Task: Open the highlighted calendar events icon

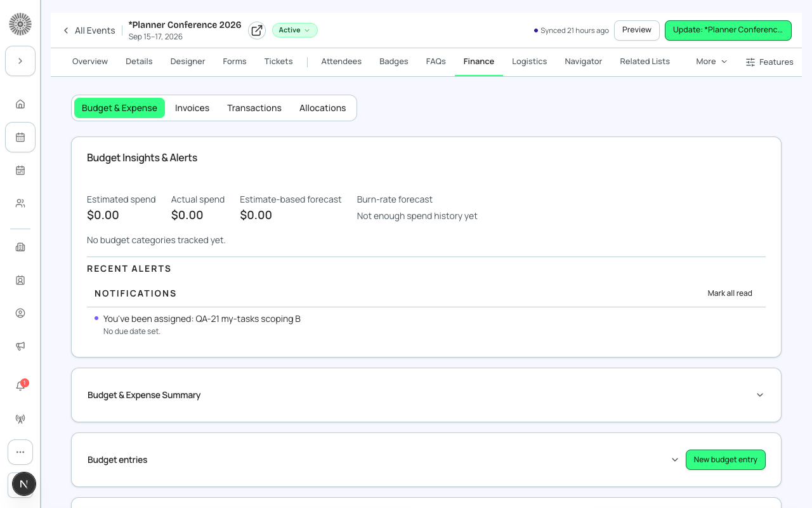Action: (x=20, y=137)
